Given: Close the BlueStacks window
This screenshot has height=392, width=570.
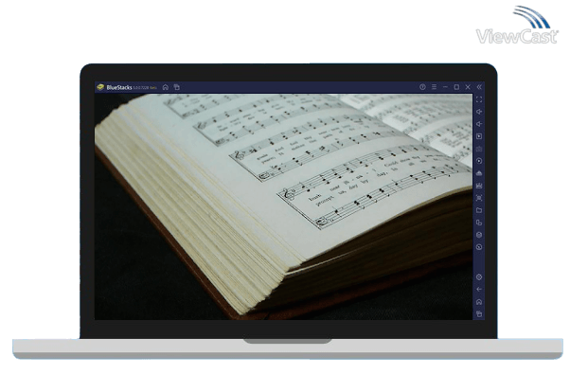Looking at the screenshot, I should (x=468, y=87).
